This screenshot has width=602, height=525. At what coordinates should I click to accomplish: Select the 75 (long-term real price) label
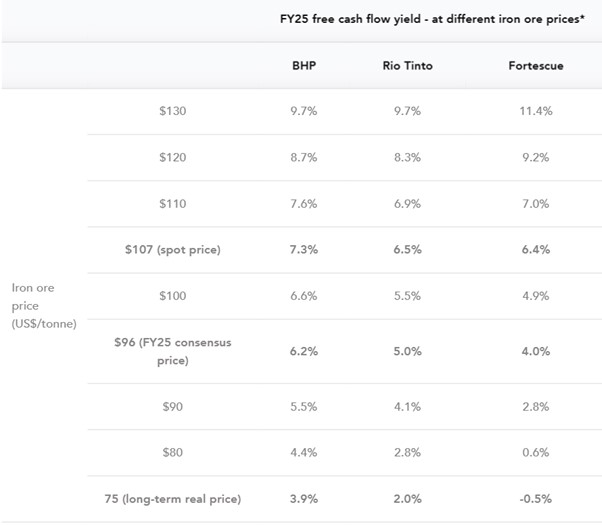point(173,499)
